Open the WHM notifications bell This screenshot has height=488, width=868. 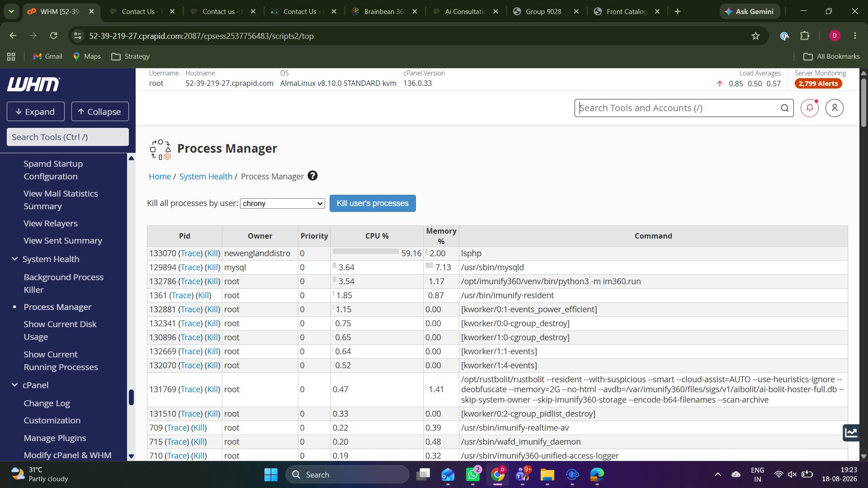point(809,108)
